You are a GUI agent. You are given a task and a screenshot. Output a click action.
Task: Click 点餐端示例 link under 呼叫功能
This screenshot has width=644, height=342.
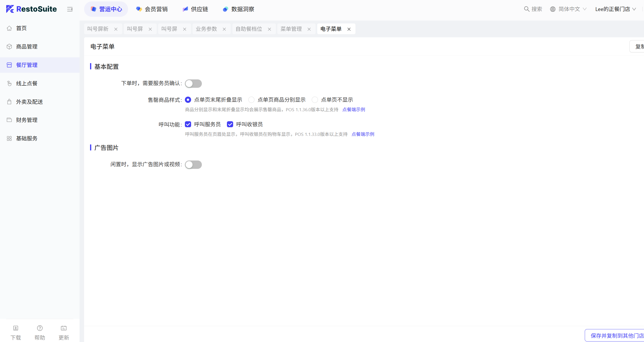(363, 134)
